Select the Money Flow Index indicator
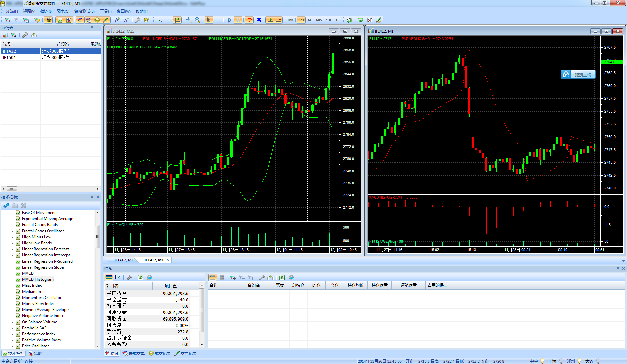Image resolution: width=627 pixels, height=364 pixels. click(x=38, y=304)
